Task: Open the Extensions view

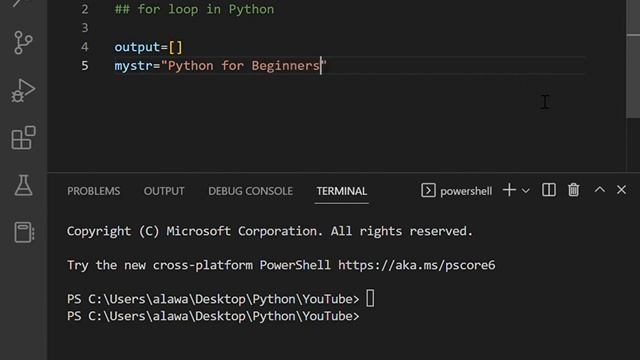Action: point(23,138)
